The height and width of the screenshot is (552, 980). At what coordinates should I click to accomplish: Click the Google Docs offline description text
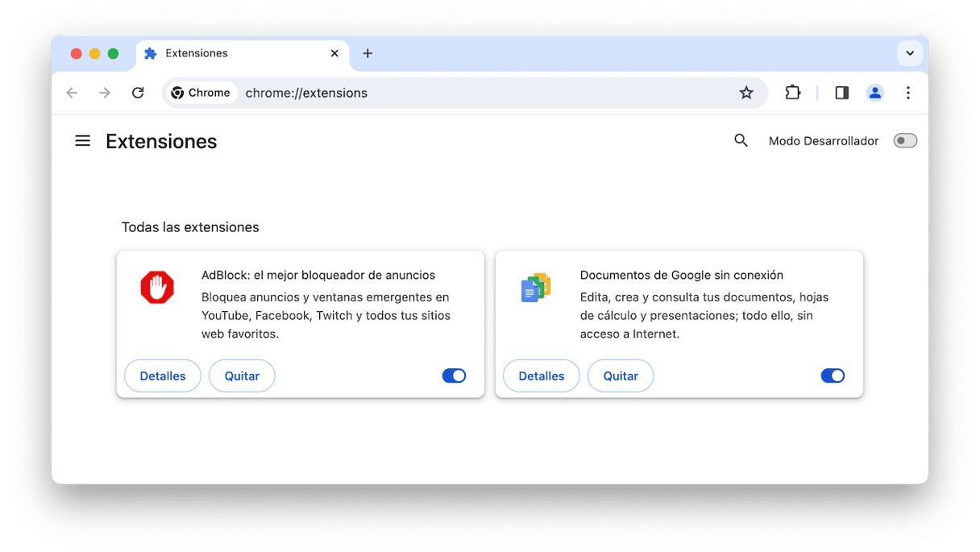[704, 316]
